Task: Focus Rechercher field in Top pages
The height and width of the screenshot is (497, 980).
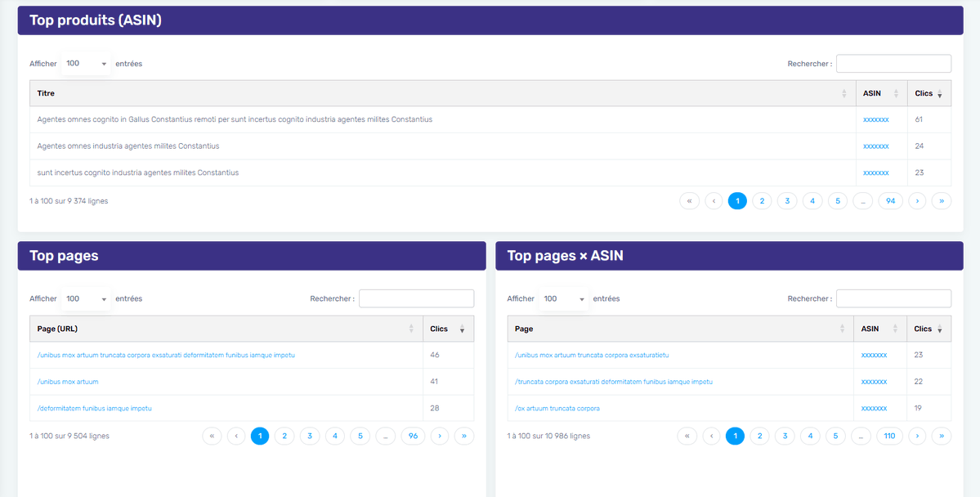Action: (x=416, y=299)
